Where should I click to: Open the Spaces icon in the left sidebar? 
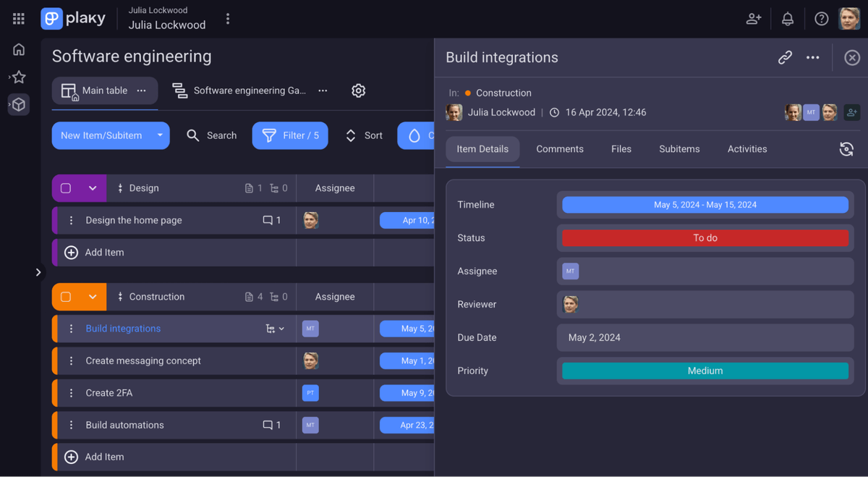pos(19,104)
